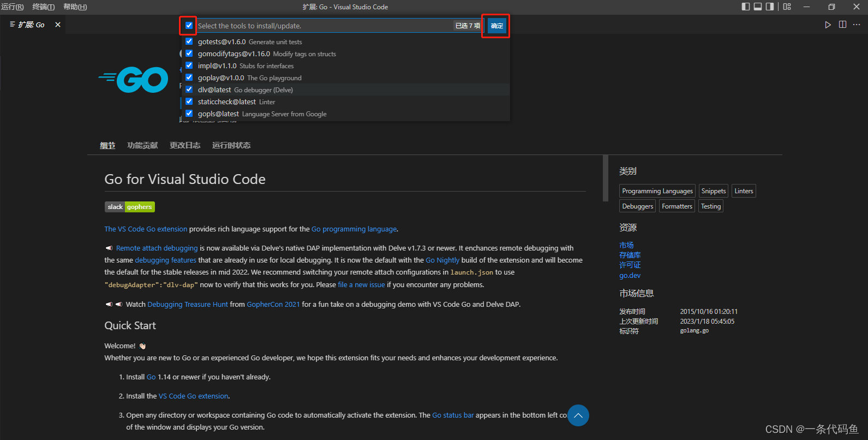The width and height of the screenshot is (868, 440).
Task: Split the editor with split icon
Action: point(842,25)
